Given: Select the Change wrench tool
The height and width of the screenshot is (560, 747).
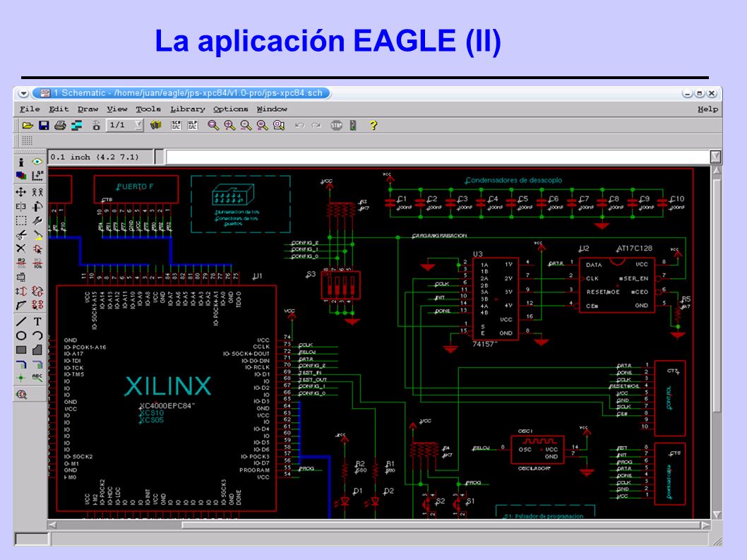Looking at the screenshot, I should point(37,220).
